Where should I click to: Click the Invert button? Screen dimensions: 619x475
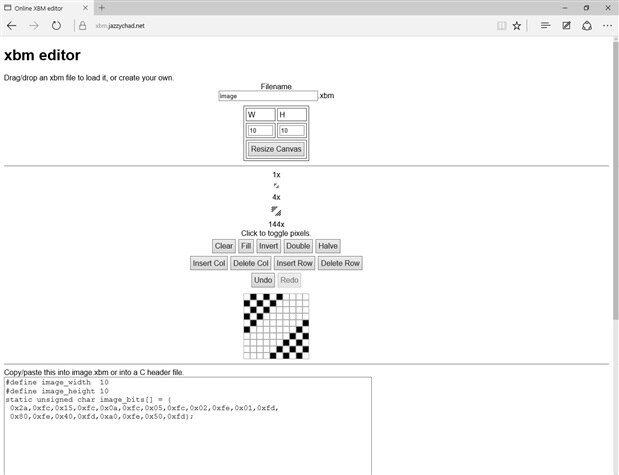[x=268, y=246]
